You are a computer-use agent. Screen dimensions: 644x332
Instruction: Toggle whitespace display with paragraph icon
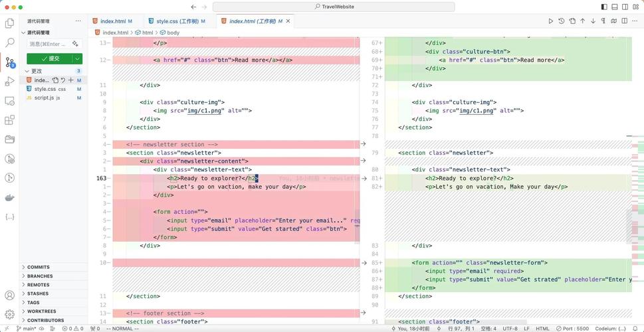coord(603,21)
